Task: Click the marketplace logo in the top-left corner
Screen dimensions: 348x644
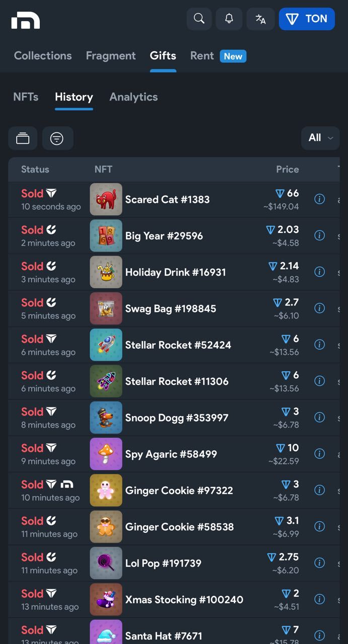Action: (26, 19)
